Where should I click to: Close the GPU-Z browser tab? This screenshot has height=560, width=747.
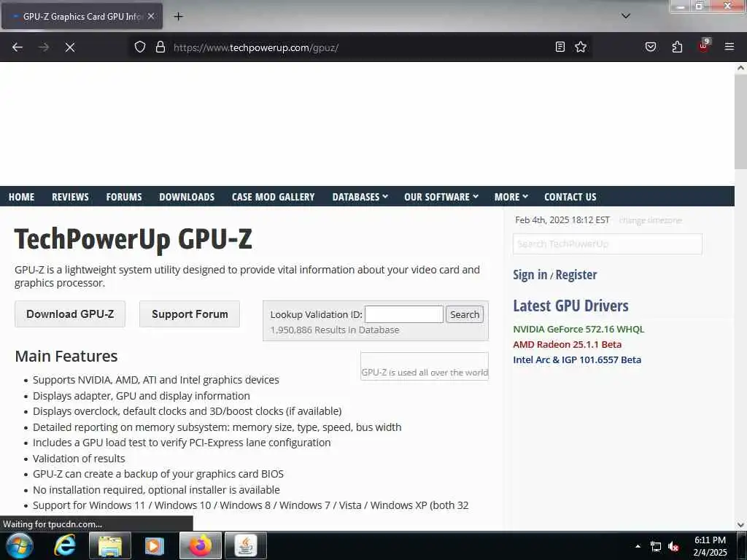point(151,16)
